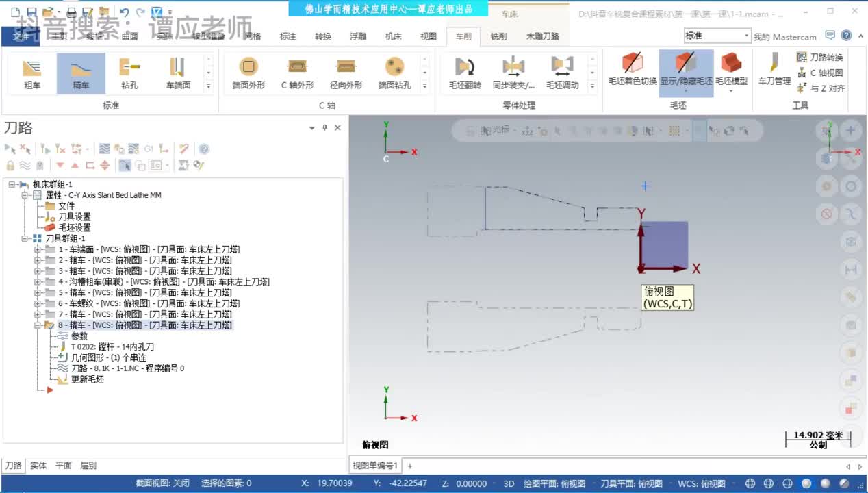868x493 pixels.
Task: Click the C 轴视图 button
Action: 820,73
